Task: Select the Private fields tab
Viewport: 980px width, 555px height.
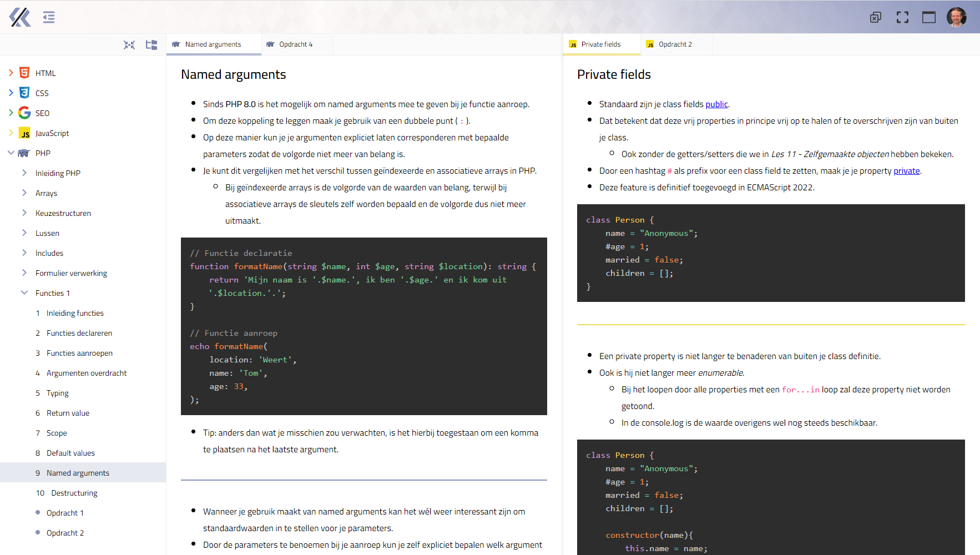Action: 600,44
